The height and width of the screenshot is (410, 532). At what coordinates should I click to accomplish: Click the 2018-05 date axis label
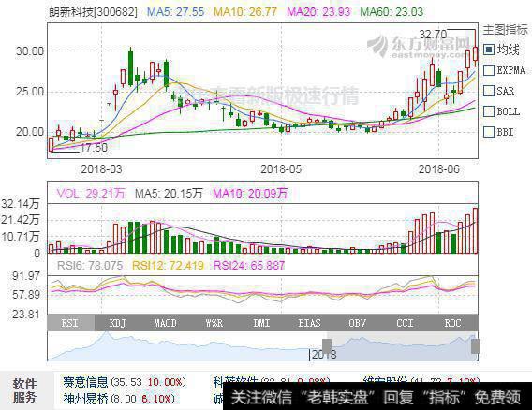tap(281, 168)
